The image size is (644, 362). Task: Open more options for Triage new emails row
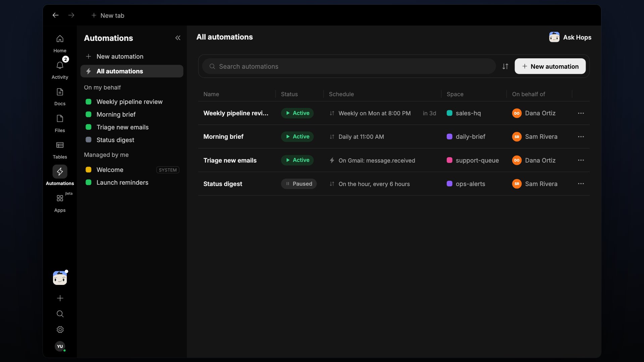pos(581,160)
